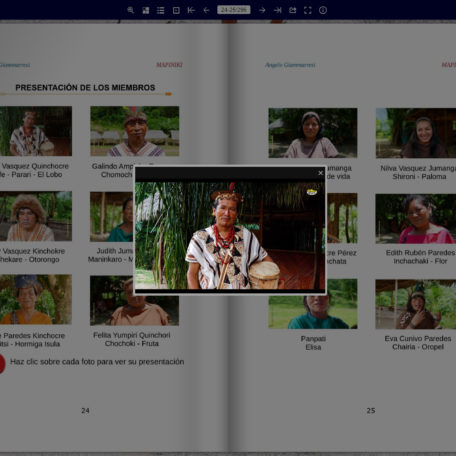
Task: Click the yellow logo badge in popup
Action: [312, 192]
